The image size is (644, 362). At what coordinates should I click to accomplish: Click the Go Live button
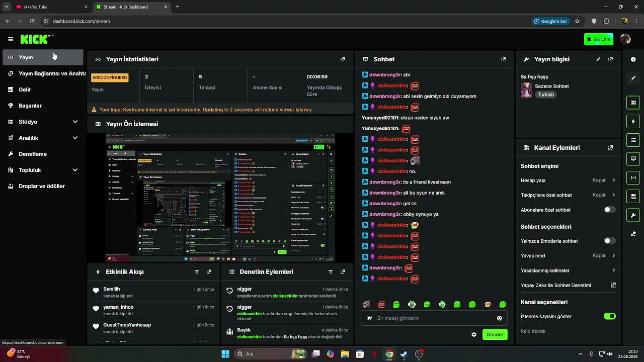[x=599, y=39]
